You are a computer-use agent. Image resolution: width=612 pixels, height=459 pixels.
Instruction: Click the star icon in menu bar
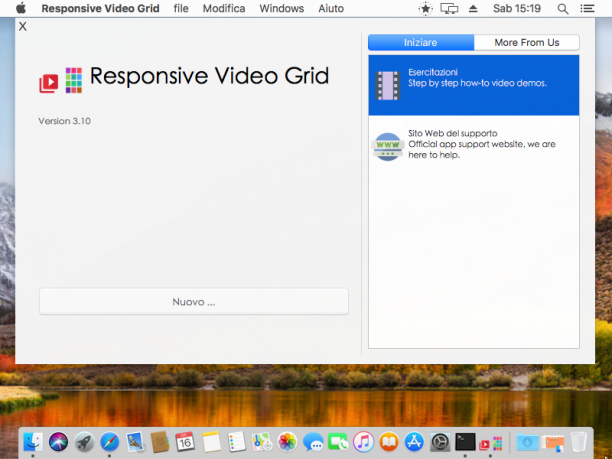(425, 8)
